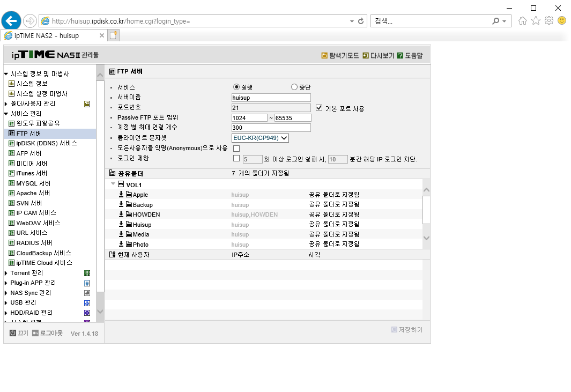Click the Backup folder icon
Screen dimensions: 571x392
click(x=129, y=204)
